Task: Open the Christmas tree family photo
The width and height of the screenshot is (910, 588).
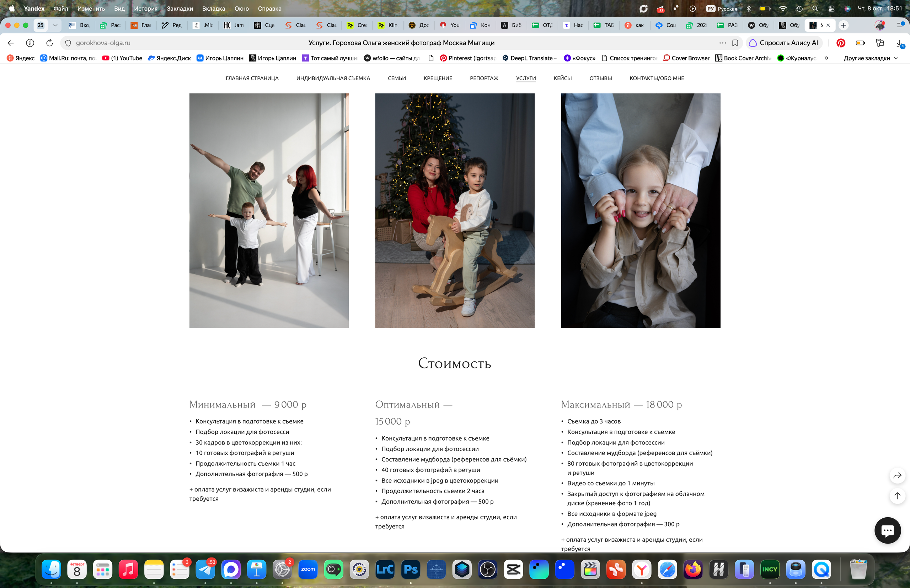Action: (x=455, y=211)
